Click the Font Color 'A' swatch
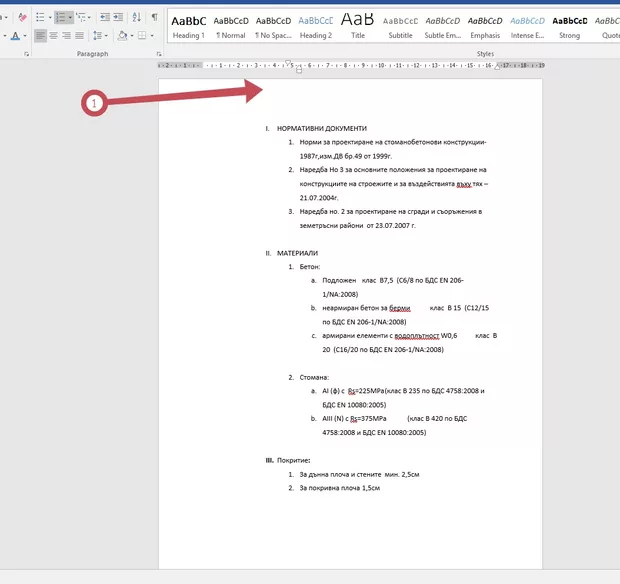Viewport: 620px width, 584px height. pyautogui.click(x=16, y=36)
